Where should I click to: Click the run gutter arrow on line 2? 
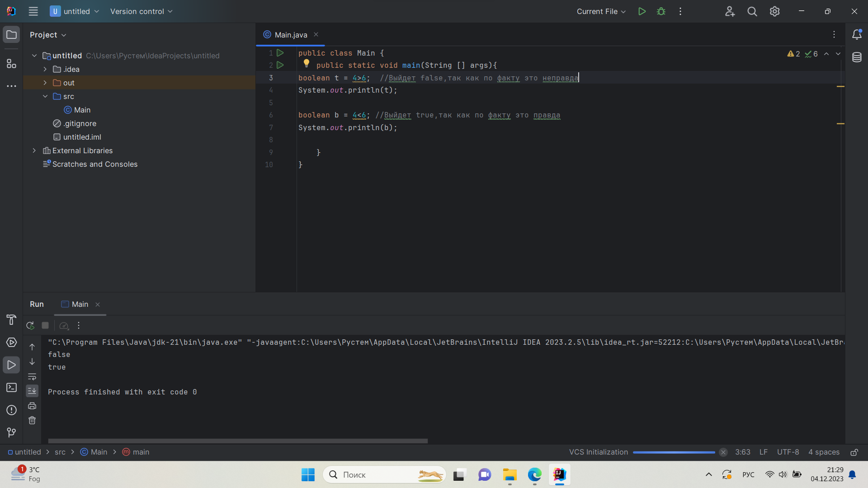pyautogui.click(x=280, y=65)
